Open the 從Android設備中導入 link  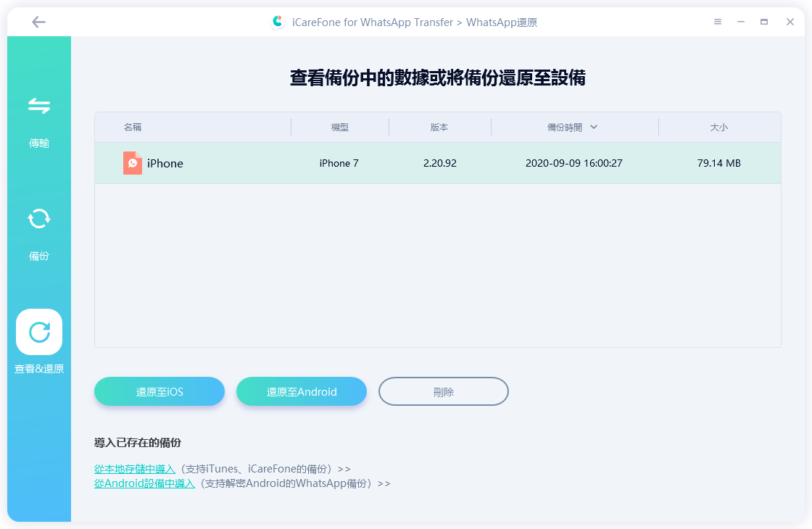[x=144, y=483]
